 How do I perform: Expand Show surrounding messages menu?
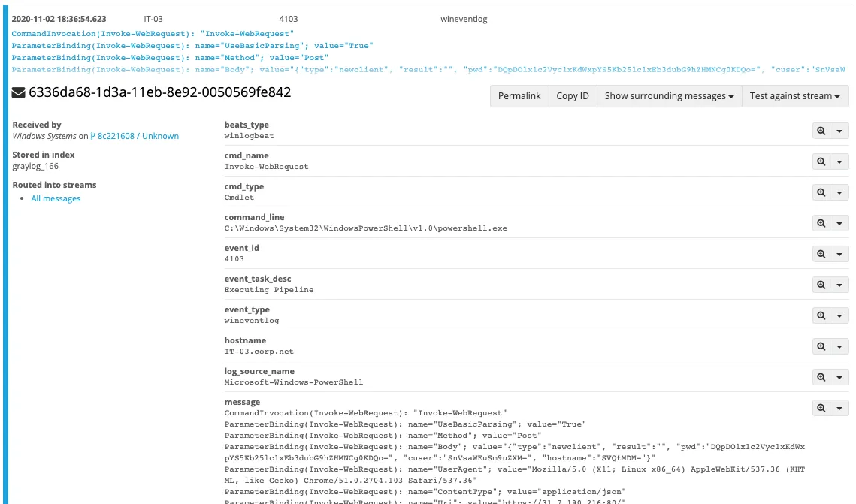point(670,96)
